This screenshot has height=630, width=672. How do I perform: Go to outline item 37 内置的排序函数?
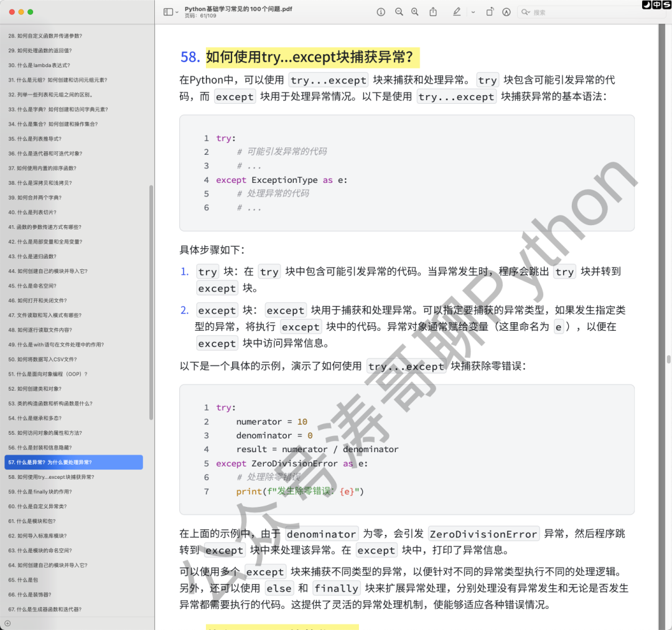pos(42,169)
